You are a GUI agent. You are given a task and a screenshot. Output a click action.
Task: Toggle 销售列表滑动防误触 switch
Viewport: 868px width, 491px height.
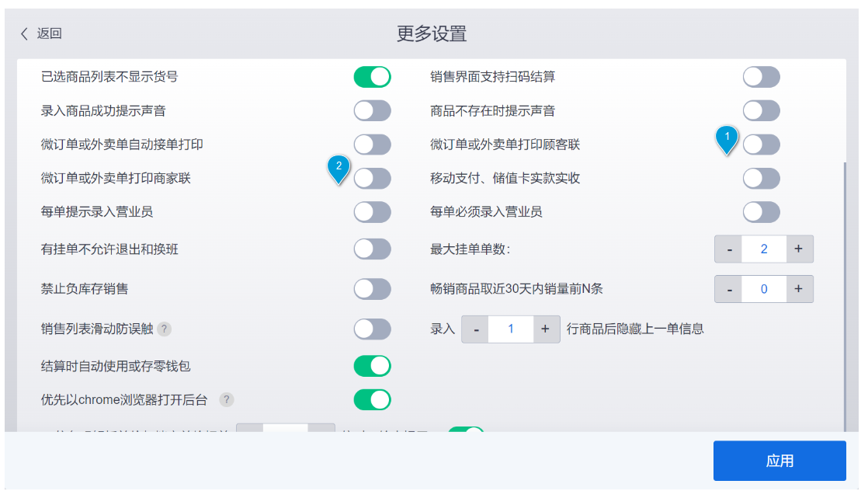click(373, 329)
